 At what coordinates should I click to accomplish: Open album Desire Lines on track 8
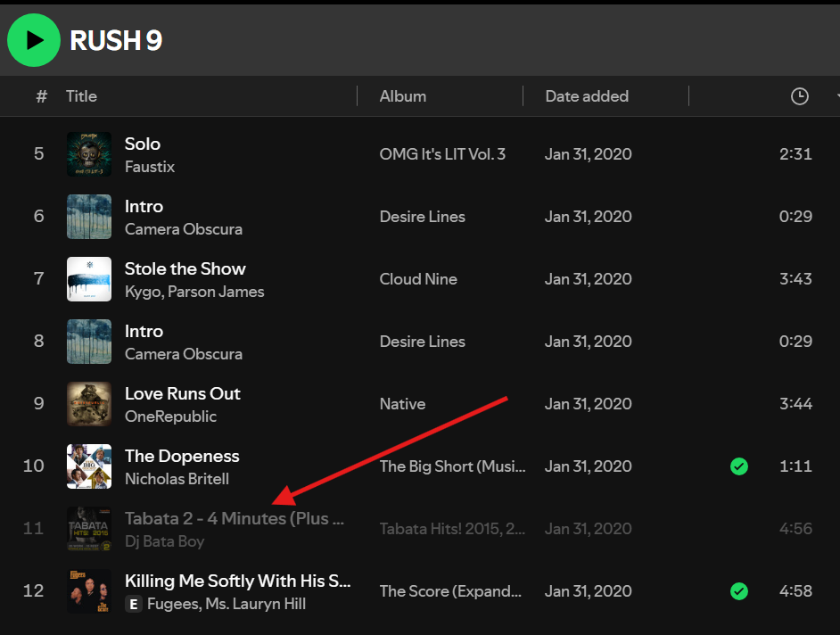(422, 342)
